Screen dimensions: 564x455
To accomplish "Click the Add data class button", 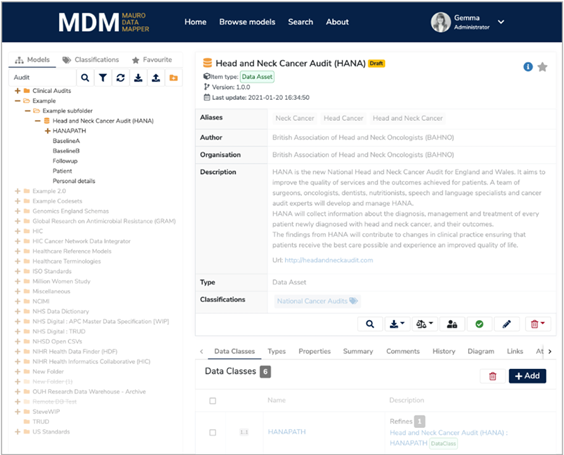I will coord(527,376).
